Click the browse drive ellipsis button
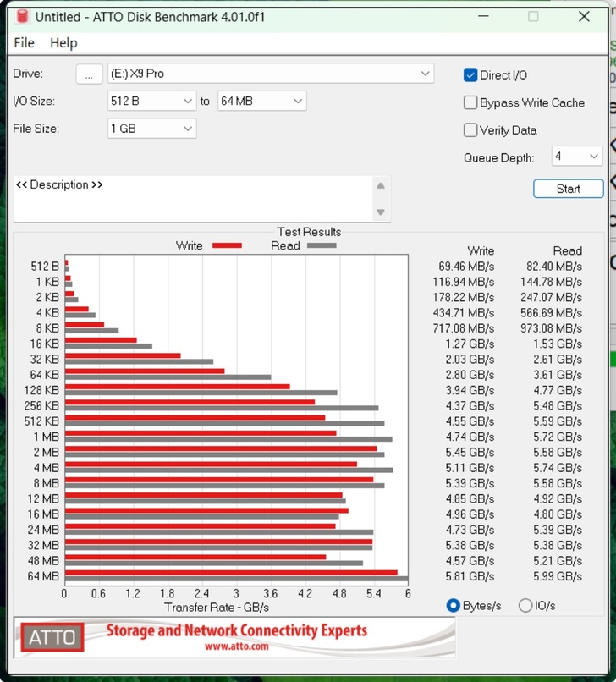 tap(89, 74)
